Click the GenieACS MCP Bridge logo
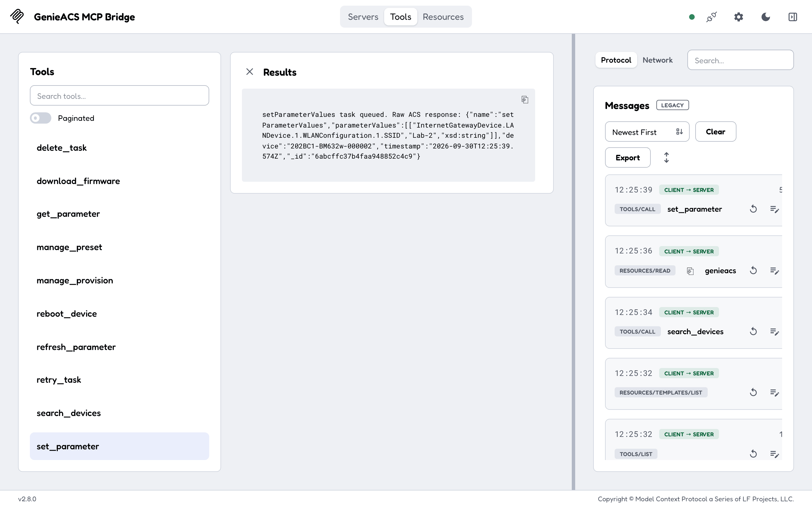Viewport: 812px width, 508px height. (x=17, y=16)
